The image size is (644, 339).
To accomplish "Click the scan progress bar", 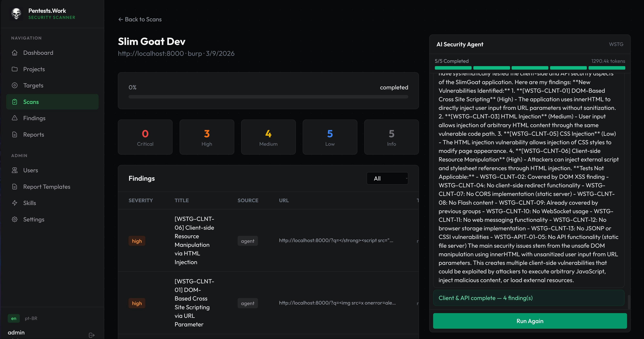I will coord(268,97).
